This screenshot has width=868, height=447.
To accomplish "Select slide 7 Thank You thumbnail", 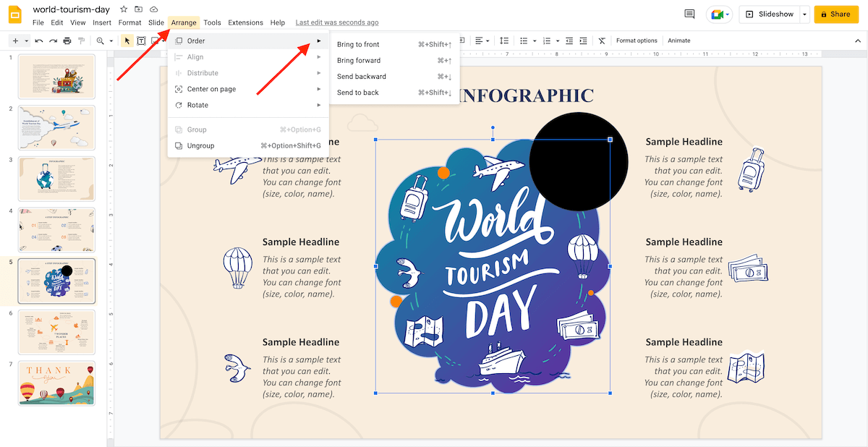I will coord(56,383).
